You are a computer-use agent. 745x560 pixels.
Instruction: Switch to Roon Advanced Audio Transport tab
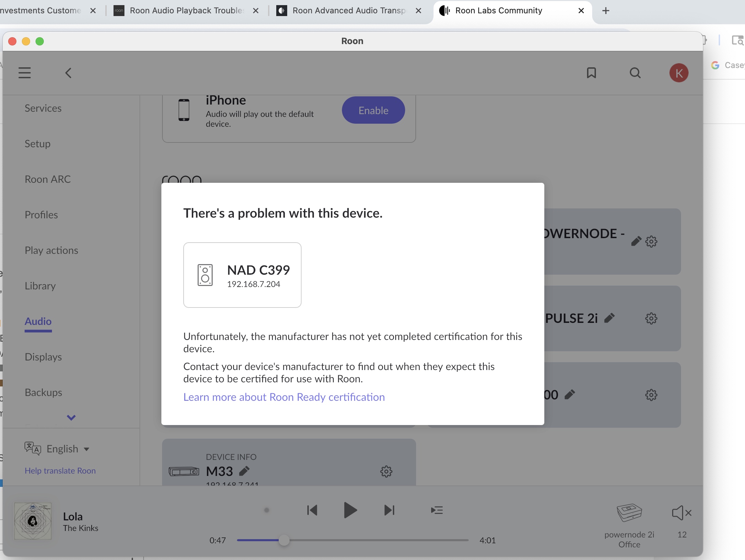[349, 11]
